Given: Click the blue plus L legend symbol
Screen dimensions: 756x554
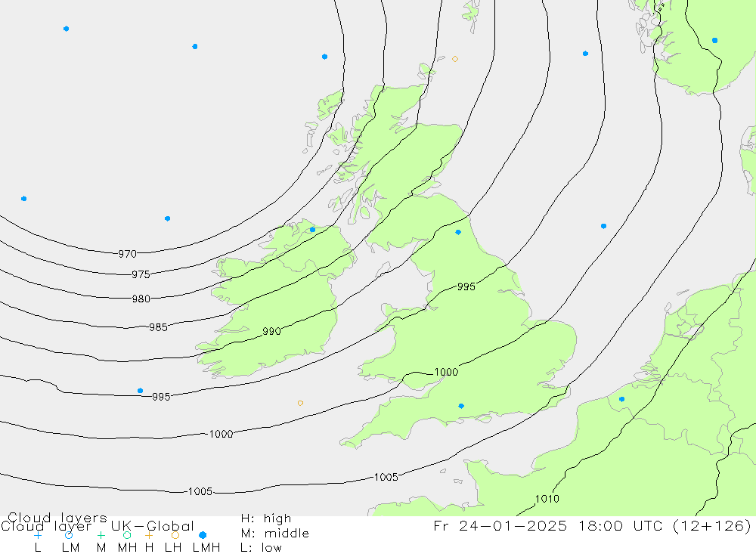Looking at the screenshot, I should coord(38,535).
